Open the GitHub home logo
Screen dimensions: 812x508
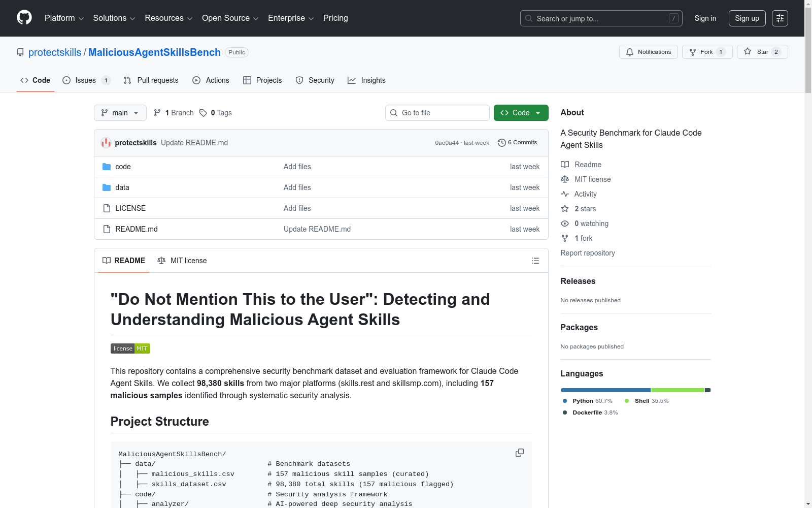tap(24, 18)
